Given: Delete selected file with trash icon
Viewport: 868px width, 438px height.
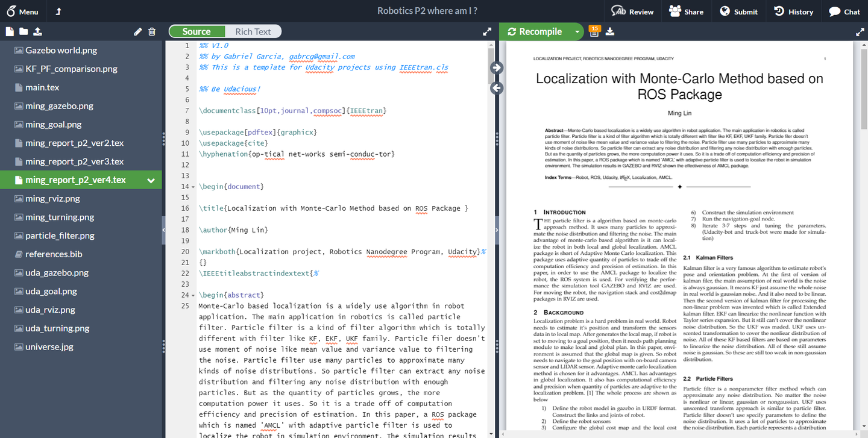Looking at the screenshot, I should [152, 32].
